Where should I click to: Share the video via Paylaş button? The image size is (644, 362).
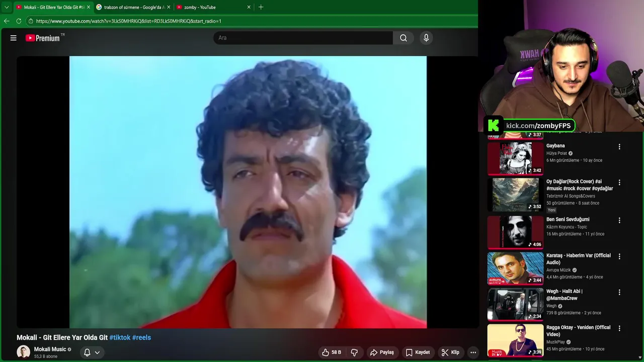click(x=382, y=352)
